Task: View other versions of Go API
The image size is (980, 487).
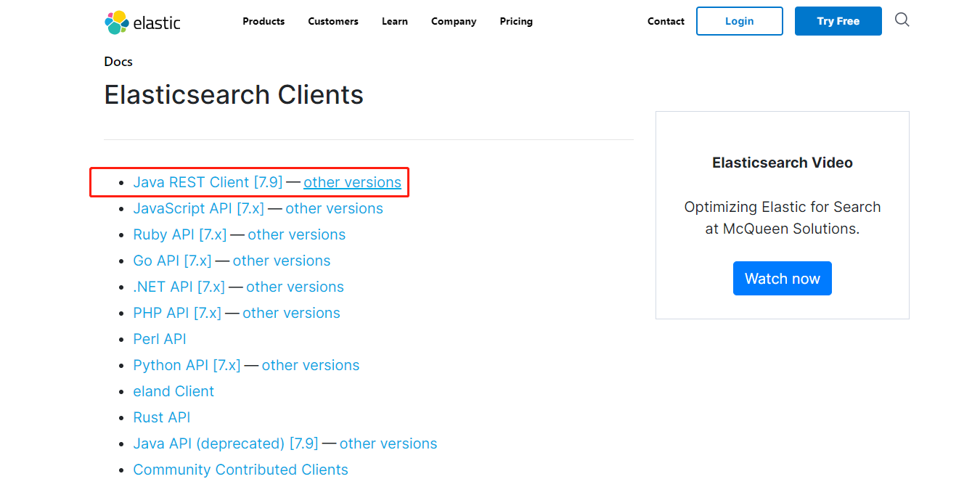Action: [x=282, y=261]
